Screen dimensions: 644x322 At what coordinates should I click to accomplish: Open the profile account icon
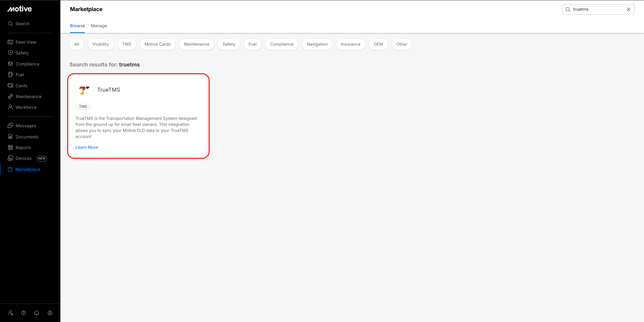point(50,313)
